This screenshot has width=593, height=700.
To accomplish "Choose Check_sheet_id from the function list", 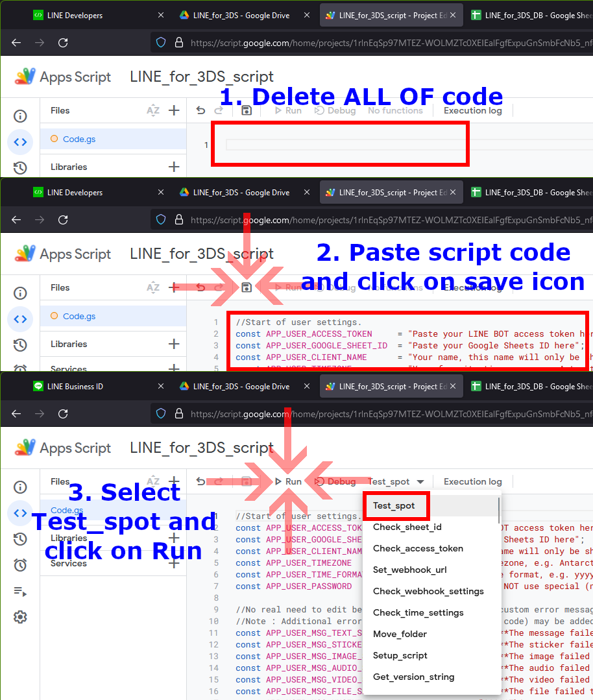I will [432, 527].
